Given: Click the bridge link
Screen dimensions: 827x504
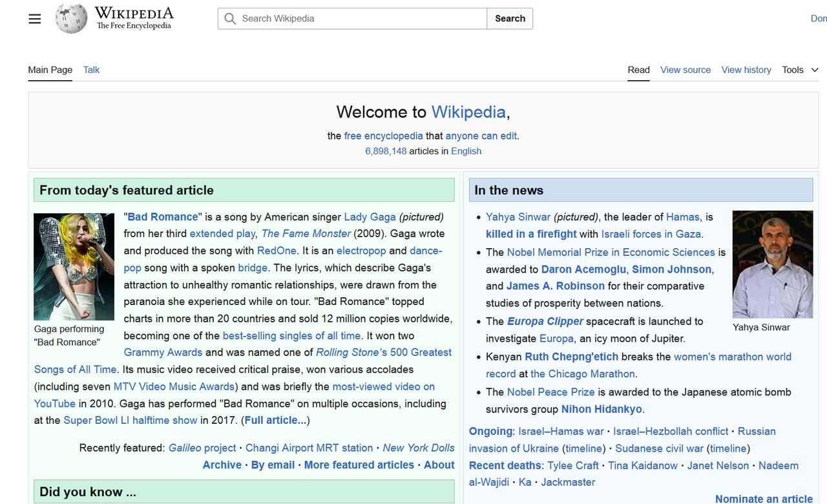Looking at the screenshot, I should 253,268.
